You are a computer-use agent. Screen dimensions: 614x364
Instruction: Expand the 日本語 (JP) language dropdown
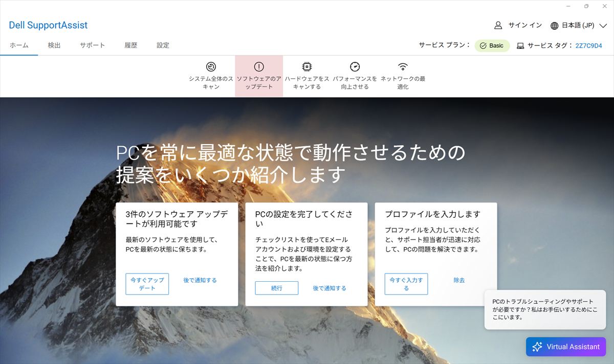(603, 26)
